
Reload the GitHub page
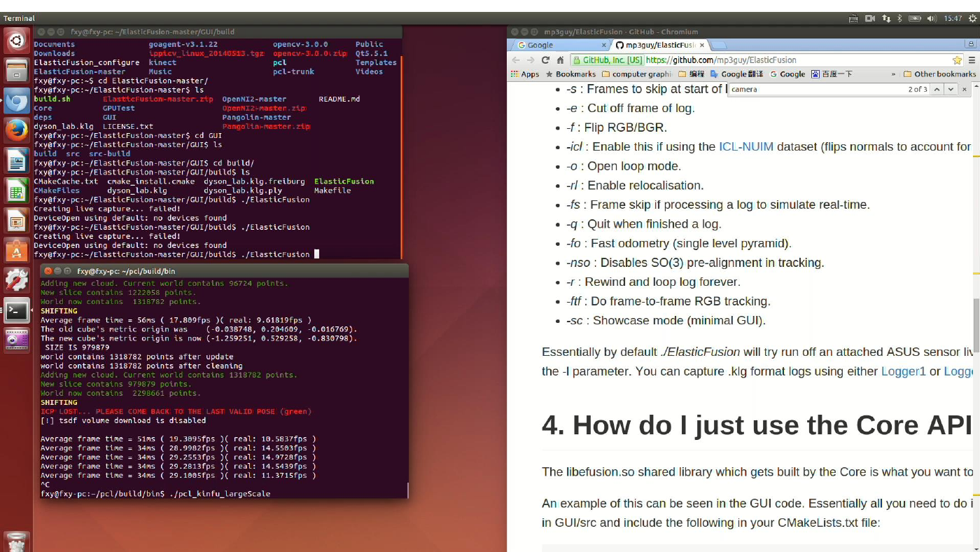pos(545,60)
